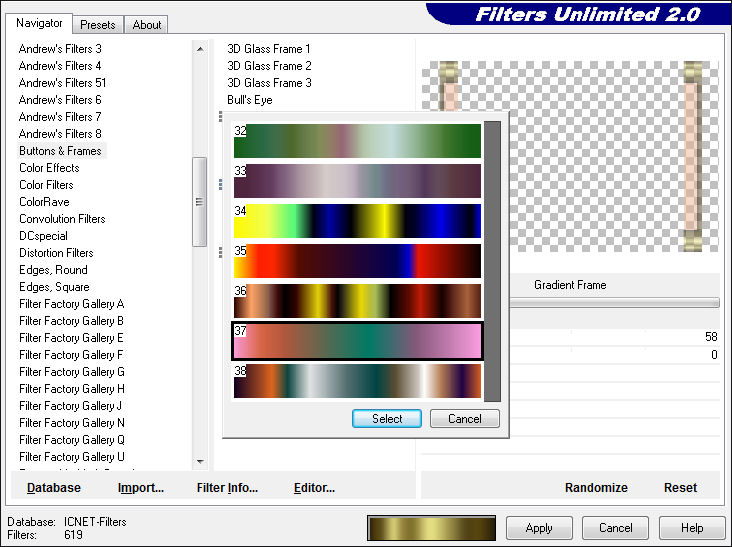Choose highlighted gradient swatch 37
732x547 pixels.
(x=357, y=341)
